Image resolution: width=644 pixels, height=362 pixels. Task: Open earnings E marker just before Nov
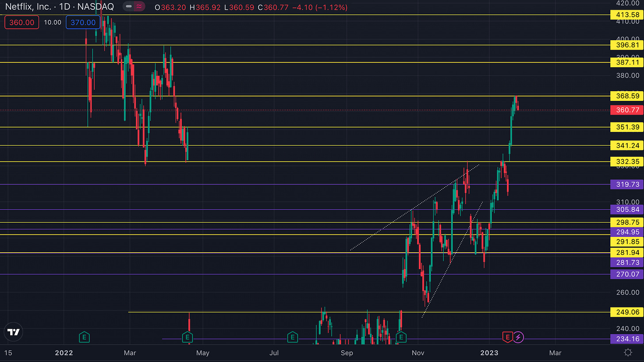[401, 338]
